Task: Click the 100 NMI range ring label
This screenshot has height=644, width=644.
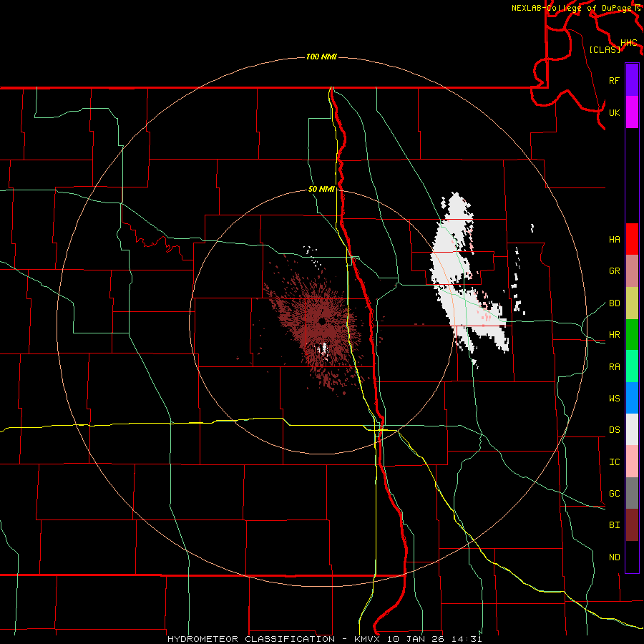Action: click(x=321, y=57)
